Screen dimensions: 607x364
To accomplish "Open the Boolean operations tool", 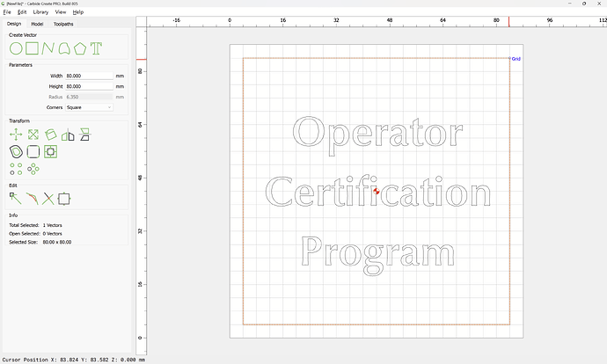I will tap(50, 151).
